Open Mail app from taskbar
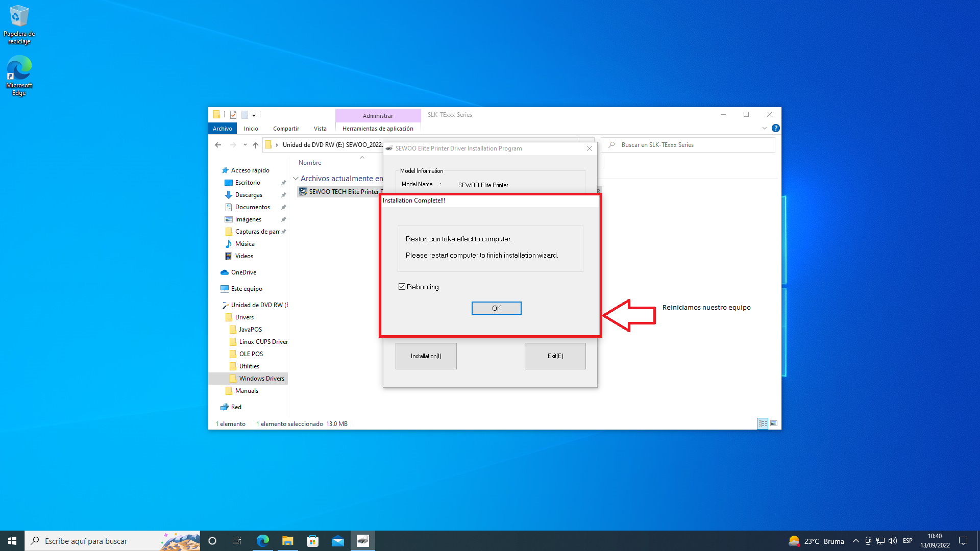The height and width of the screenshot is (551, 980). click(338, 541)
